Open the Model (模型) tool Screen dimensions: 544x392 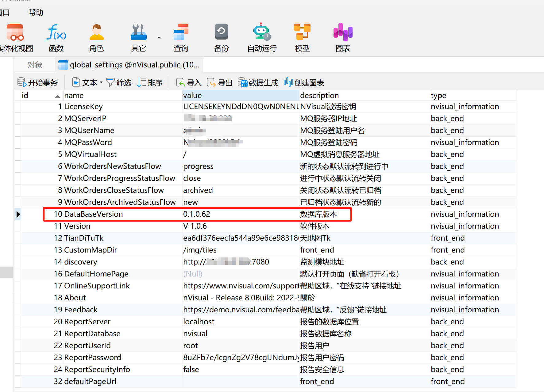coord(302,38)
